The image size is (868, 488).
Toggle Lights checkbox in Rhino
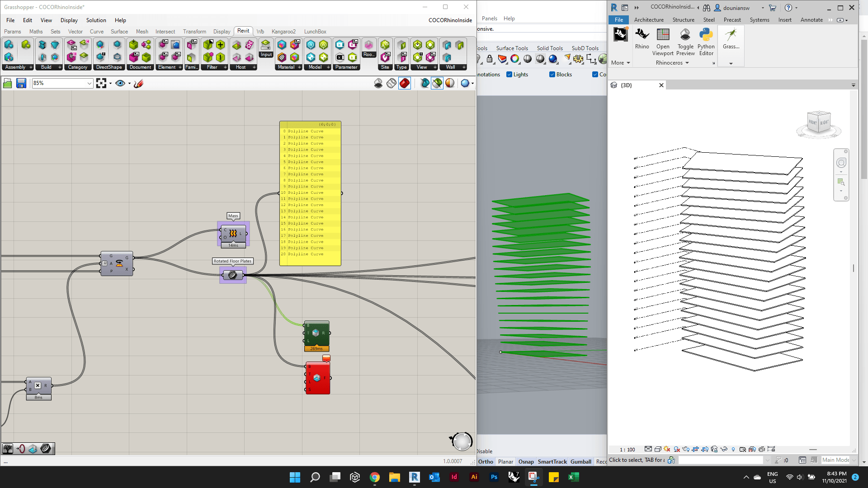point(509,75)
